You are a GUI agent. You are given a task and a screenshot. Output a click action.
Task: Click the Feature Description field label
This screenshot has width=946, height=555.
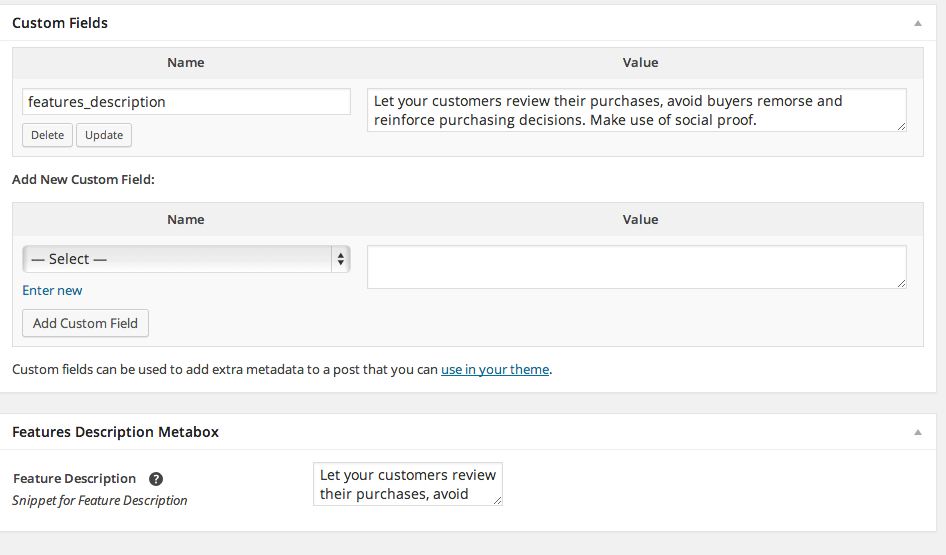point(75,478)
